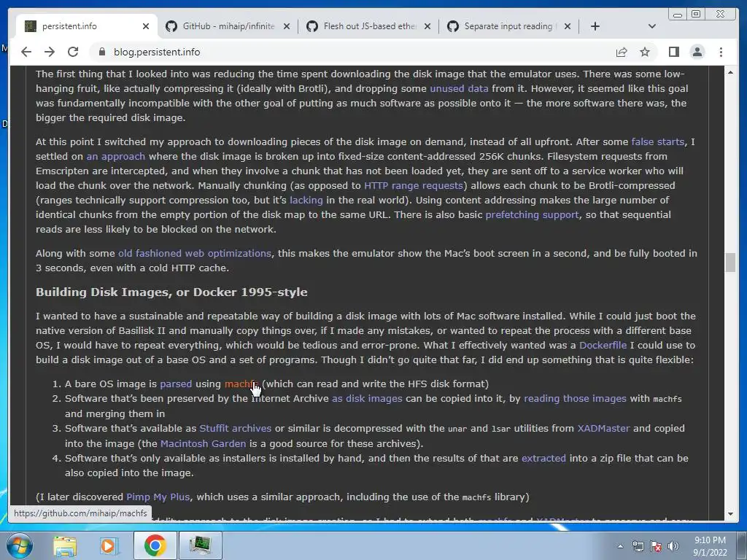The width and height of the screenshot is (747, 560).
Task: Open Action Center flag icon
Action: click(x=656, y=546)
